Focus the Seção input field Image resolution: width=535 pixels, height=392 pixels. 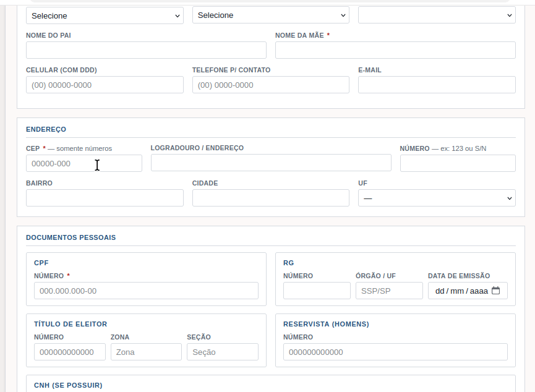(x=223, y=352)
